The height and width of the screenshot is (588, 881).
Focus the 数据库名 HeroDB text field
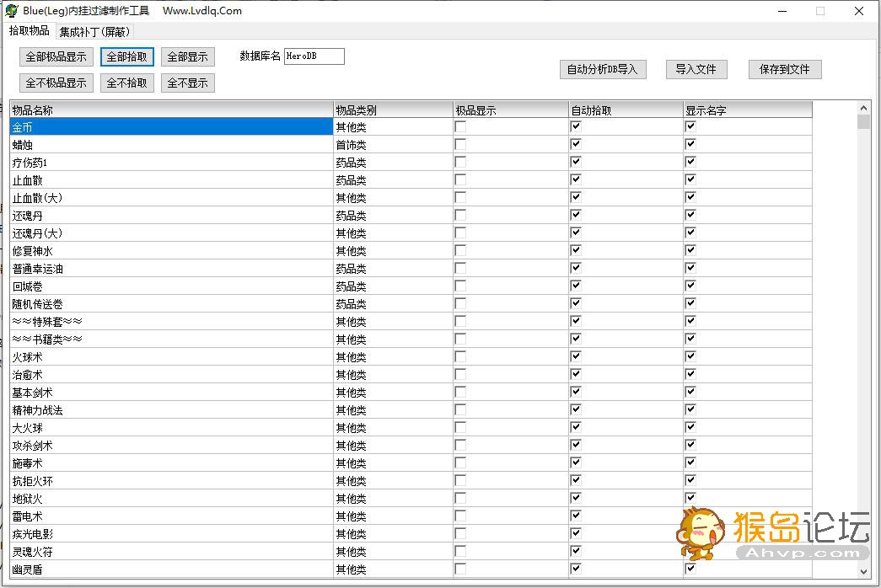(x=314, y=56)
